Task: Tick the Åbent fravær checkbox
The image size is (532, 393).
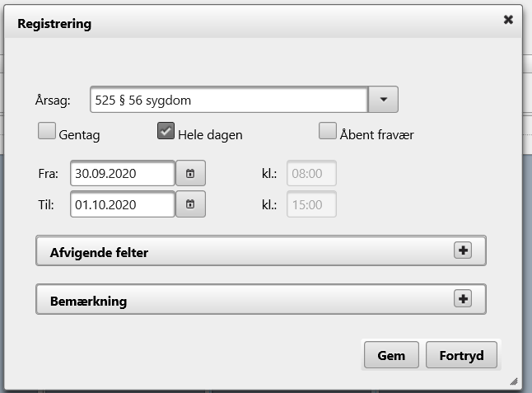Action: tap(328, 132)
